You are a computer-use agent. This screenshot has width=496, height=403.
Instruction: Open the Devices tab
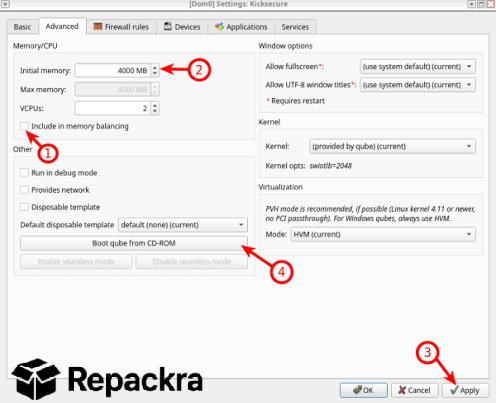click(x=182, y=27)
